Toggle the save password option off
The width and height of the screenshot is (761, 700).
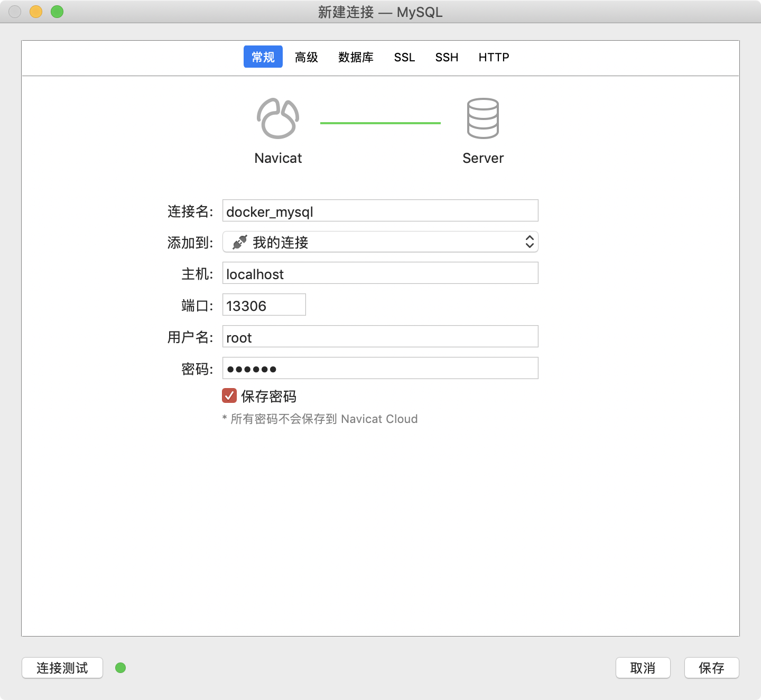click(x=229, y=395)
